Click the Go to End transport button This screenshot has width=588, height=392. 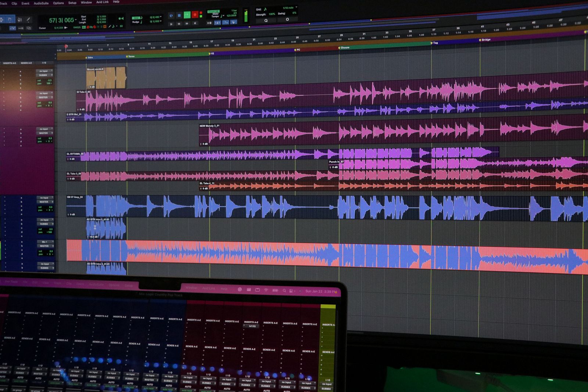pyautogui.click(x=195, y=24)
